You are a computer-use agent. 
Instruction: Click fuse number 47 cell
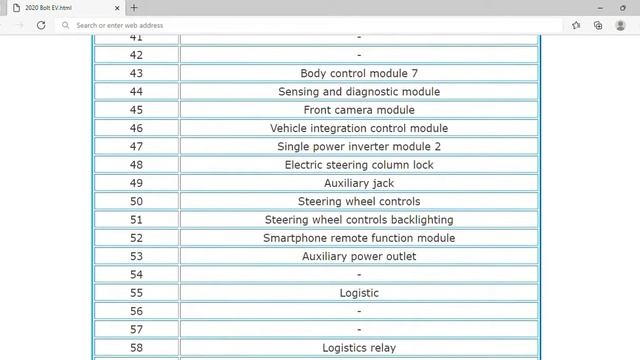(x=136, y=146)
